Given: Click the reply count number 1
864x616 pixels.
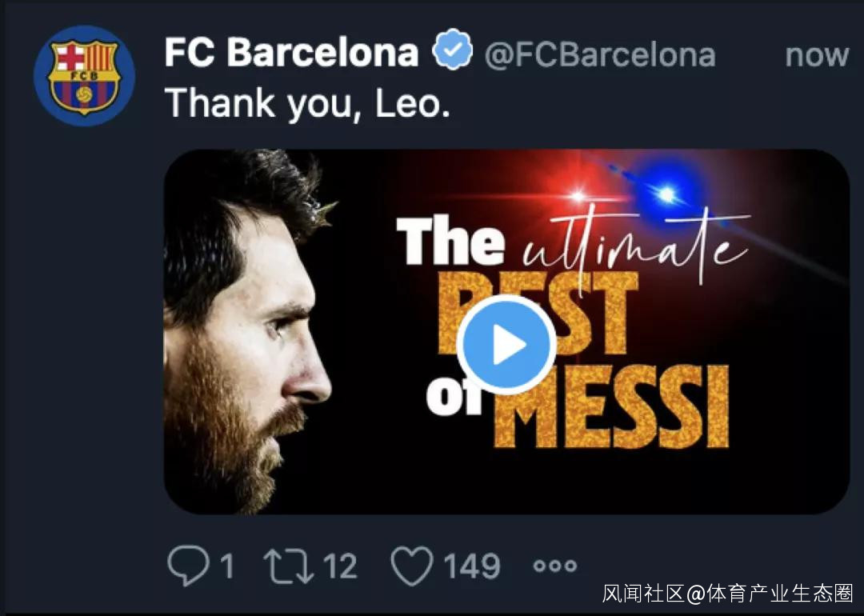Looking at the screenshot, I should (226, 567).
